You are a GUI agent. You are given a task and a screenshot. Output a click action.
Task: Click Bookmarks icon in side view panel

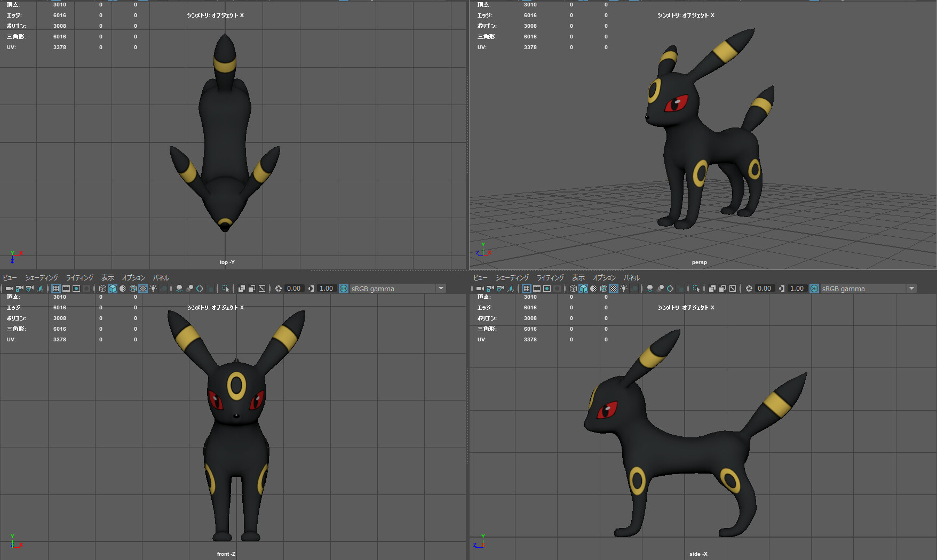tap(511, 289)
